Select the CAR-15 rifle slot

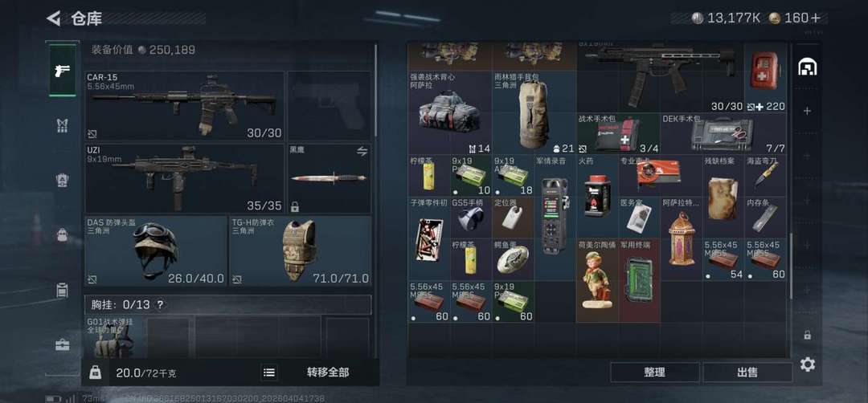184,106
